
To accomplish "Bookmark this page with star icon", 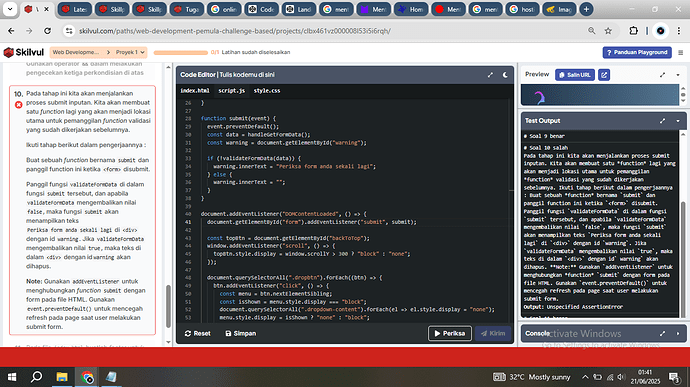I will point(608,31).
